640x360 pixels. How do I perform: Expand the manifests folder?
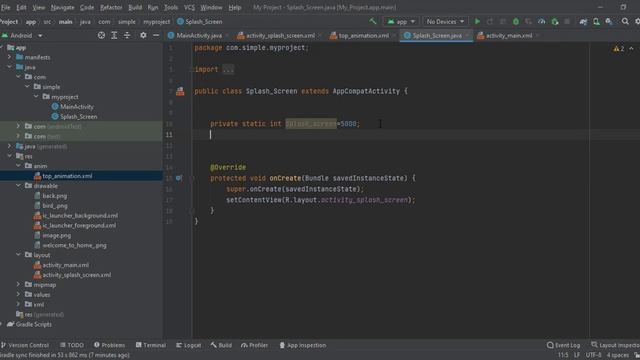(x=10, y=57)
